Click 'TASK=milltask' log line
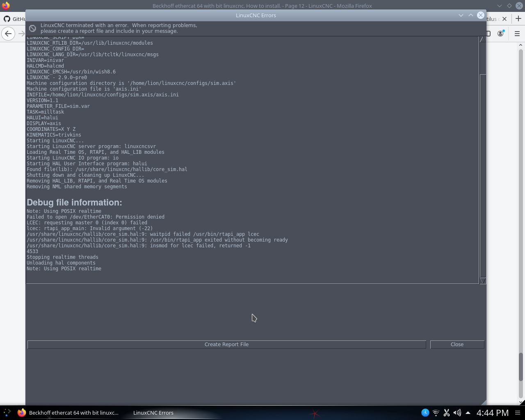 click(x=45, y=112)
